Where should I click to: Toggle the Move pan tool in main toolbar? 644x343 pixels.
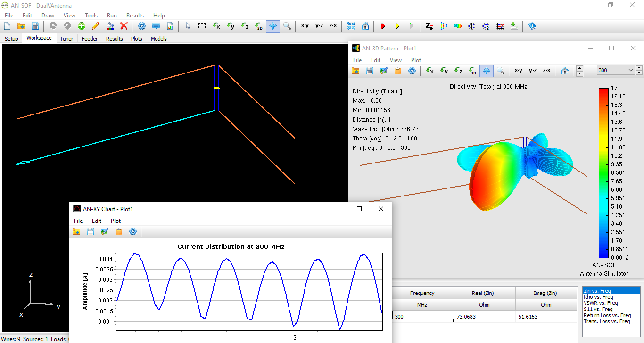[x=273, y=26]
